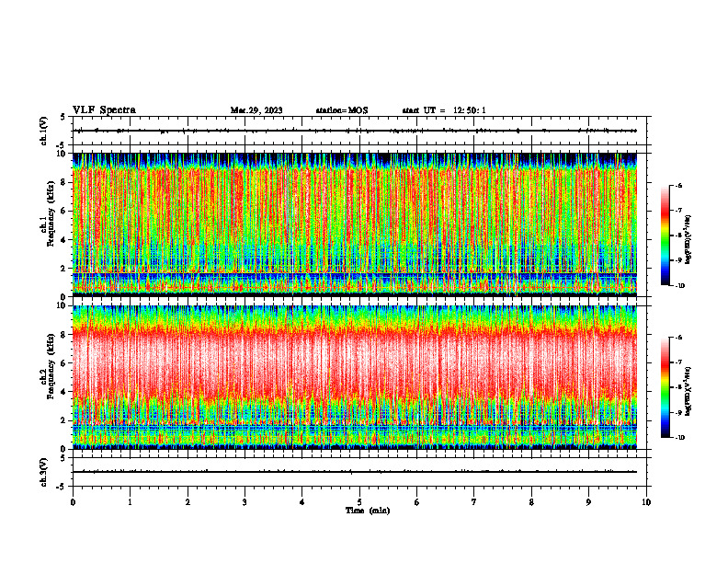Screen dimensions: 728x563
Task: Click the time axis tick label "9"
Action: coord(588,502)
